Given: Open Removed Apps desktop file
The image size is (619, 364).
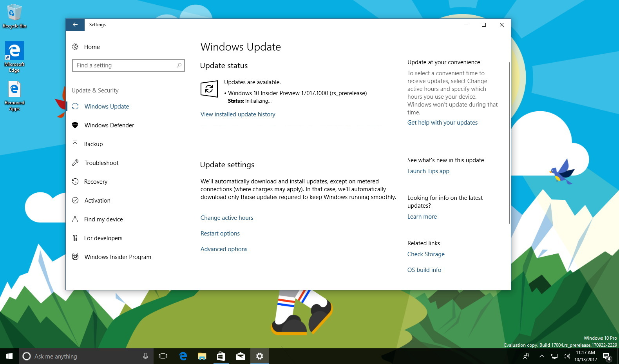Looking at the screenshot, I should [x=14, y=96].
